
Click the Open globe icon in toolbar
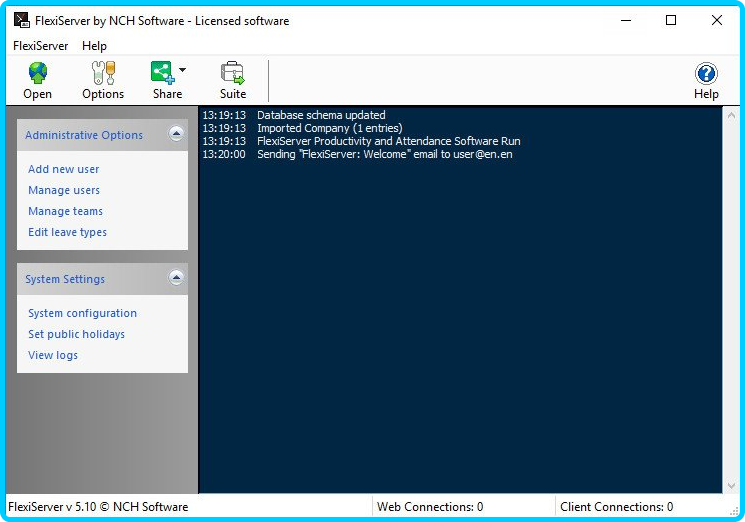[37, 73]
